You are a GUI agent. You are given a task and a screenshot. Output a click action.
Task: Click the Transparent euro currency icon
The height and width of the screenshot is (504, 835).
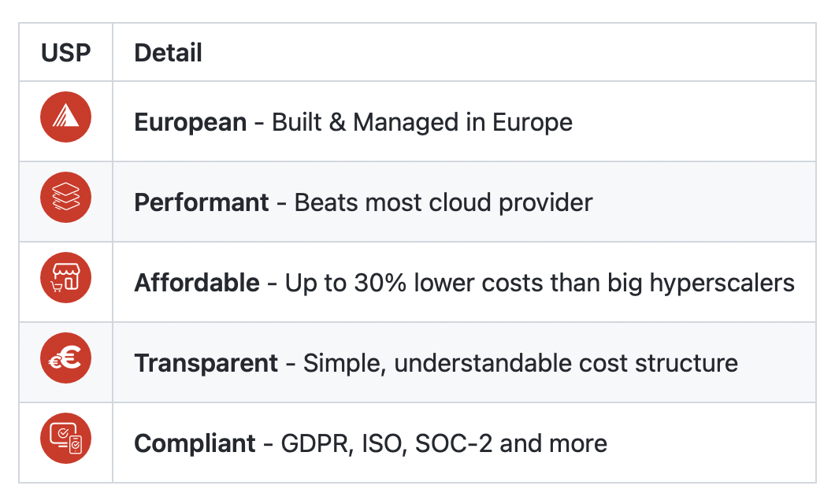(65, 358)
